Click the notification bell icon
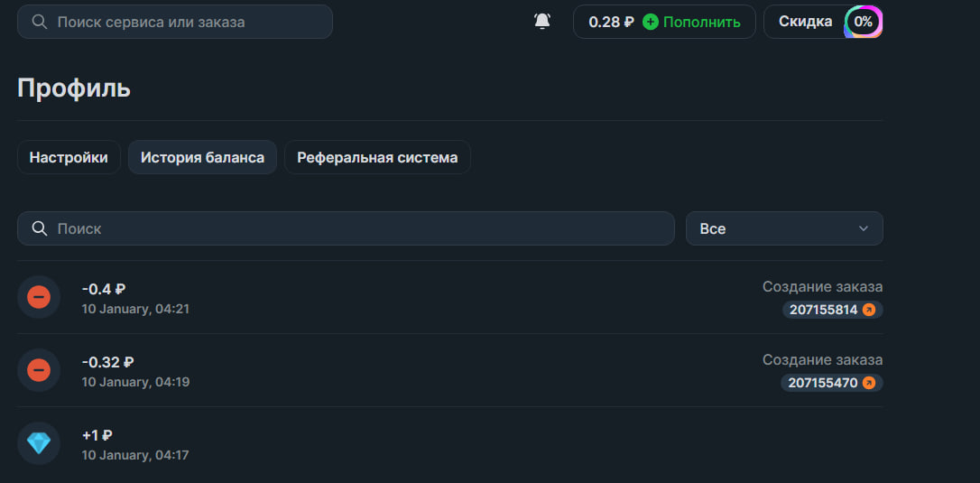Image resolution: width=980 pixels, height=483 pixels. tap(542, 21)
